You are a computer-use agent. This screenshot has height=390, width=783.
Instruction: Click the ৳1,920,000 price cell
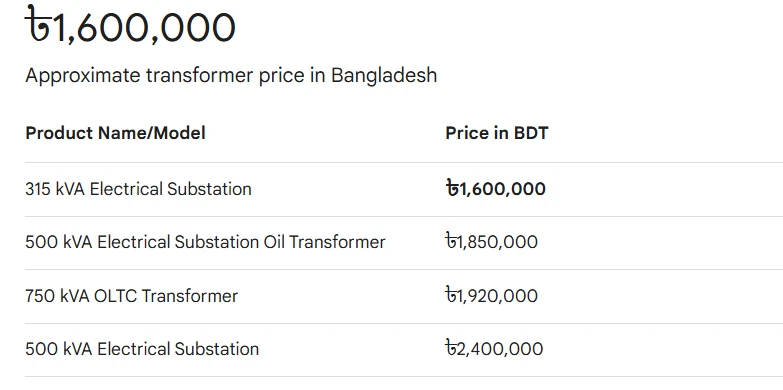(491, 296)
